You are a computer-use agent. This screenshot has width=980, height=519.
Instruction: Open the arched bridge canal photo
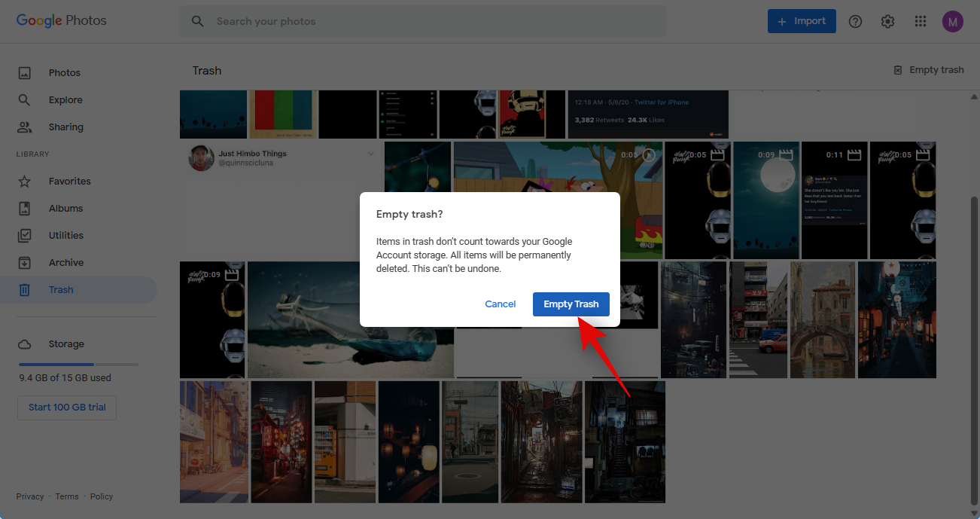[x=823, y=320]
